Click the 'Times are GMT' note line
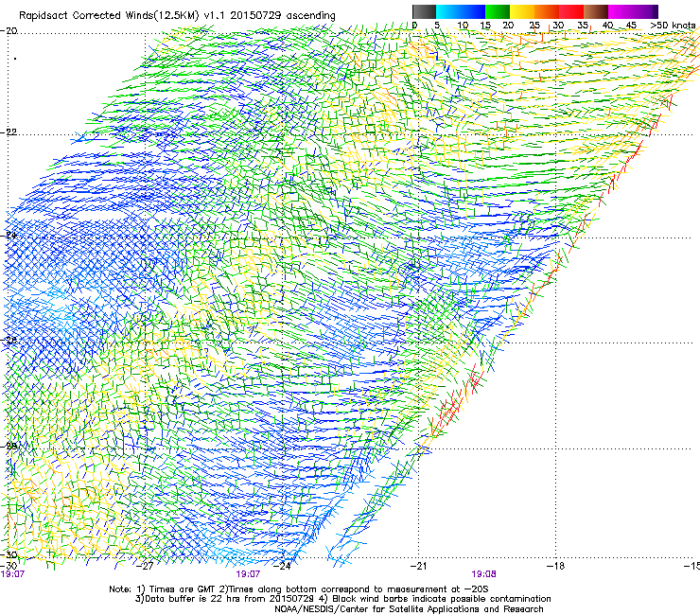The image size is (700, 615). [299, 589]
